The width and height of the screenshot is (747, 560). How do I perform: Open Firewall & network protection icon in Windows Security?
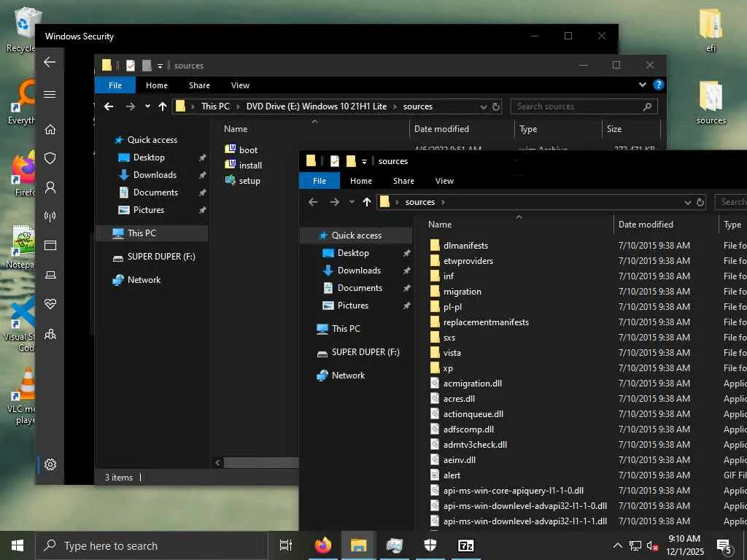50,217
